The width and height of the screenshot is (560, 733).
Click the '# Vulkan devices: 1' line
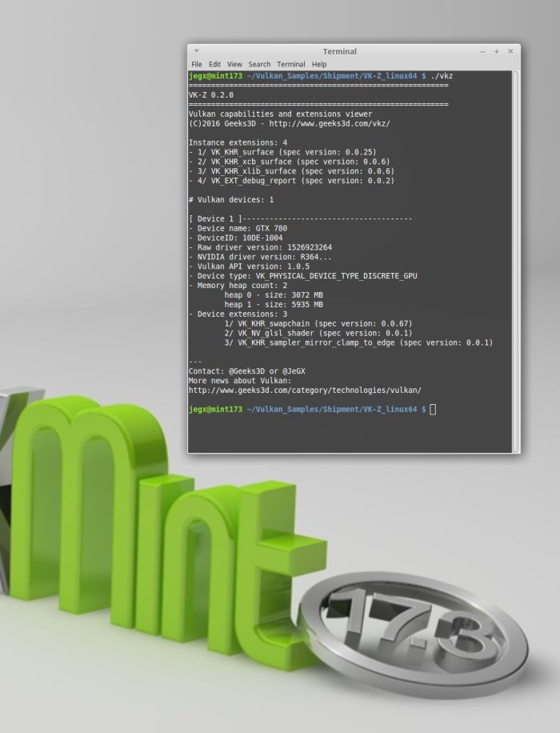(231, 199)
